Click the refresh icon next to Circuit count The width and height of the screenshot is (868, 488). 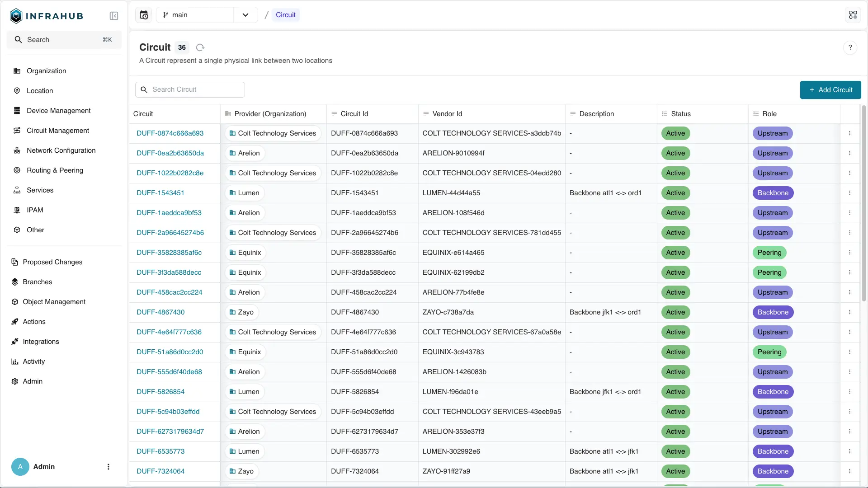click(200, 47)
